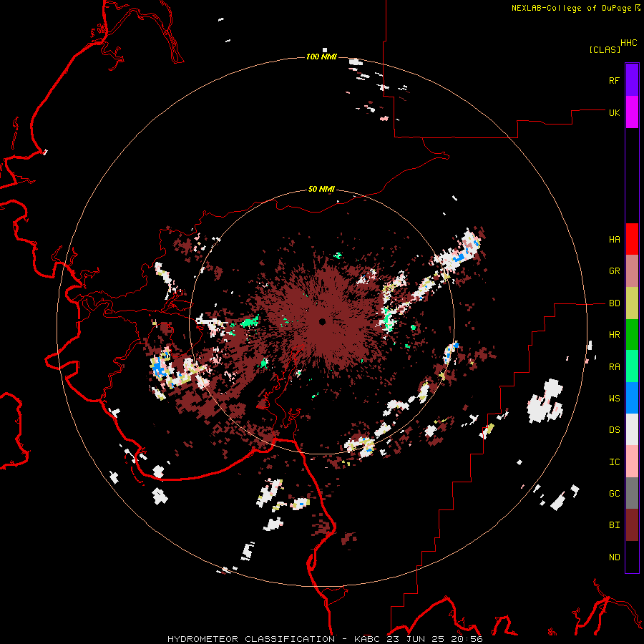This screenshot has height=644, width=644.
Task: Click the purple RF color swatch in the legend
Action: 632,79
